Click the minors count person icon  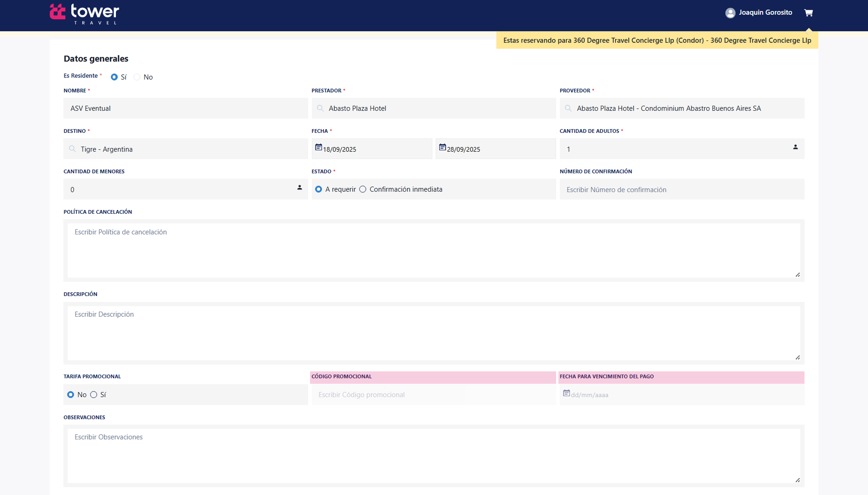point(299,188)
